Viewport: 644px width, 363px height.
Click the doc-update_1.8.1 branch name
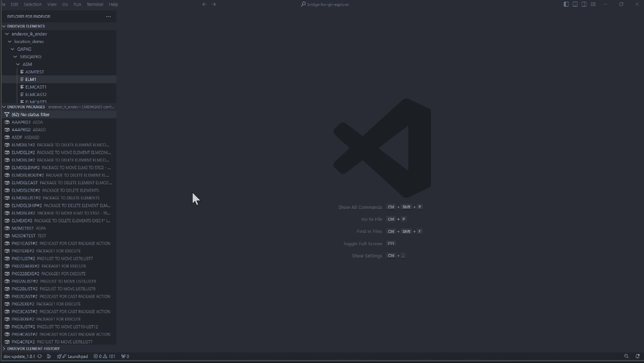point(19,356)
